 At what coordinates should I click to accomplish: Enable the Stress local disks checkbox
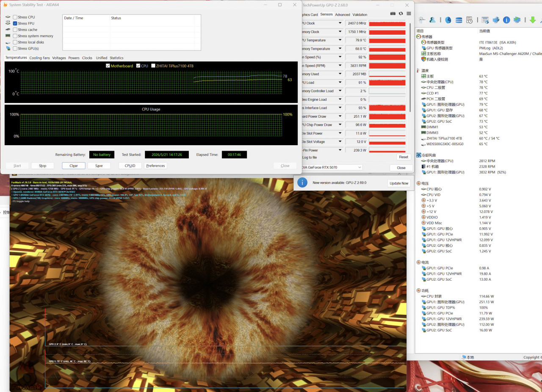point(15,42)
